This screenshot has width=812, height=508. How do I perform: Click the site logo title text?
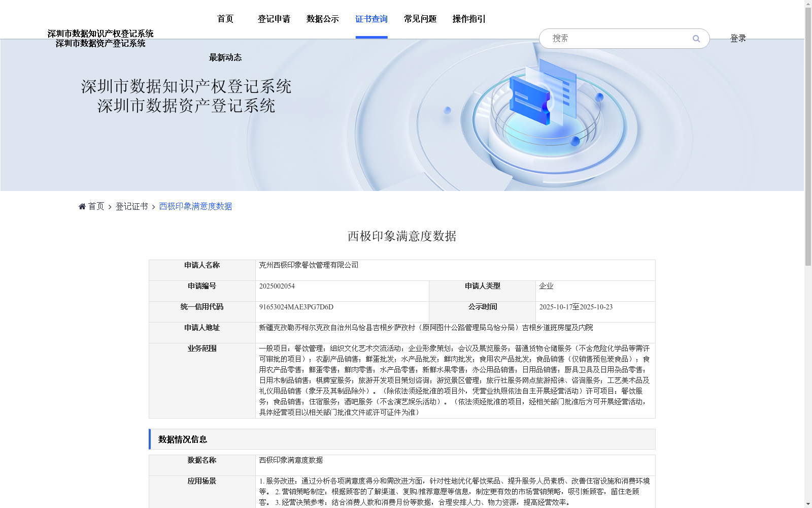click(100, 39)
